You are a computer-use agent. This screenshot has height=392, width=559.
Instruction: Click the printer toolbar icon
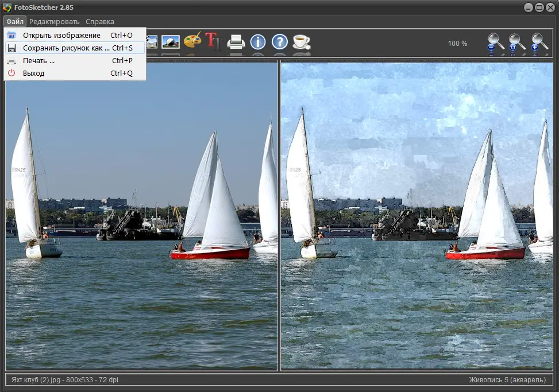coord(236,42)
